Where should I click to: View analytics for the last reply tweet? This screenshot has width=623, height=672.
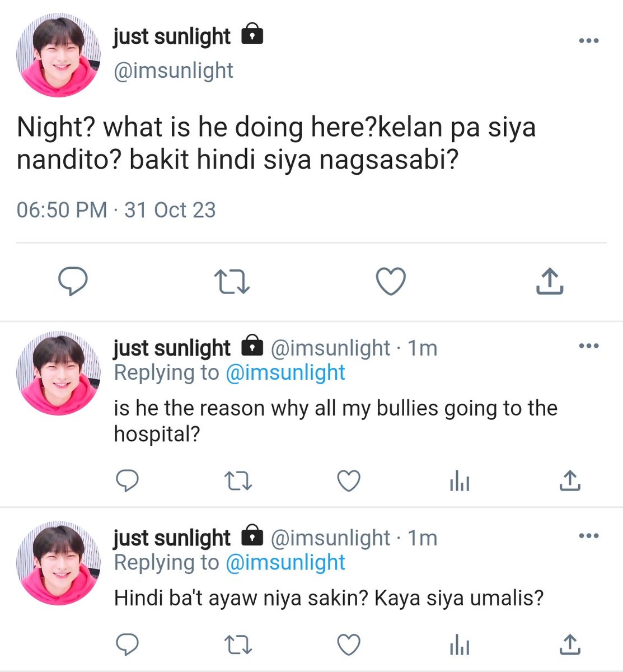(x=460, y=645)
